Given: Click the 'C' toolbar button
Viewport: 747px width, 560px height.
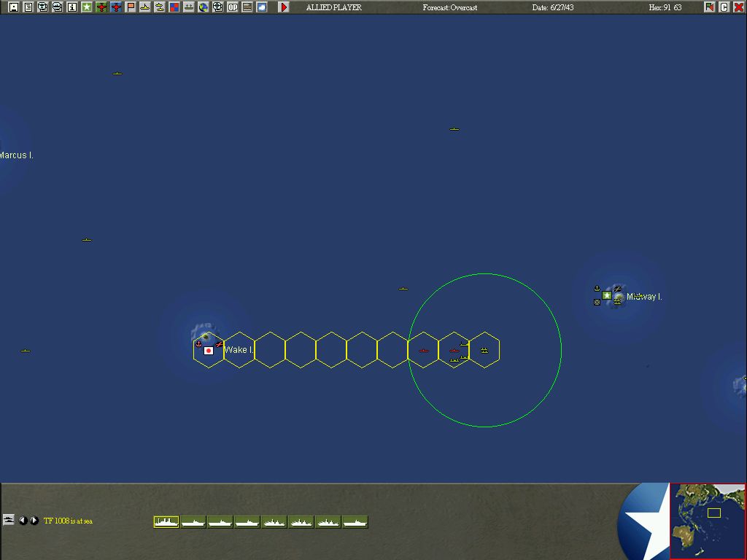Looking at the screenshot, I should (x=724, y=7).
